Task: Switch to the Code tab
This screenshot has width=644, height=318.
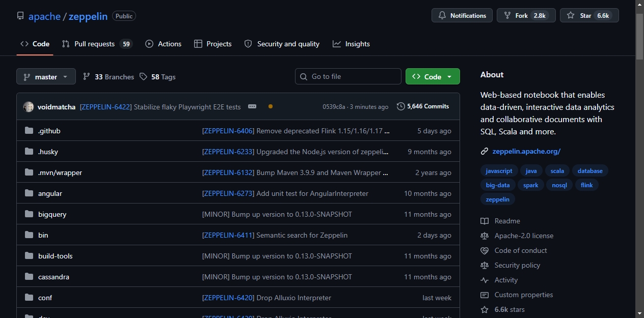Action: [x=35, y=44]
